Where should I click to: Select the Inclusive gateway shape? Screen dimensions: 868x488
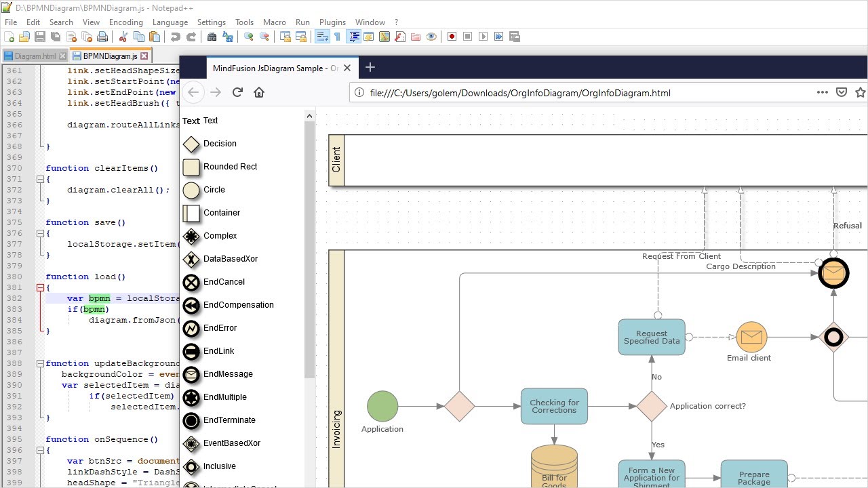click(210, 466)
